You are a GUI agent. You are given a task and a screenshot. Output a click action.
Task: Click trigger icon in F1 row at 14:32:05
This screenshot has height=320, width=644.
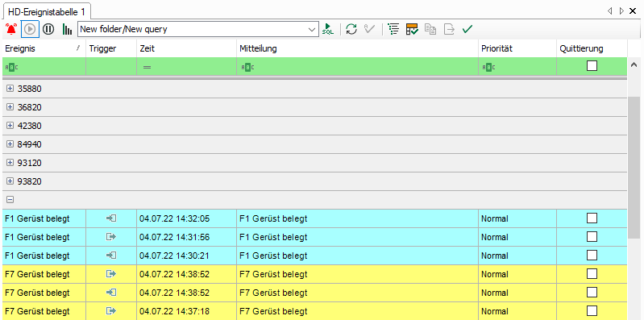[111, 218]
